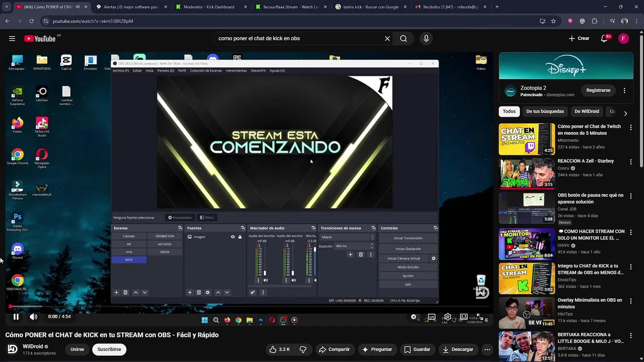This screenshot has height=362, width=644.
Task: Open menu for OBS botón de pausa video
Action: coord(631,196)
